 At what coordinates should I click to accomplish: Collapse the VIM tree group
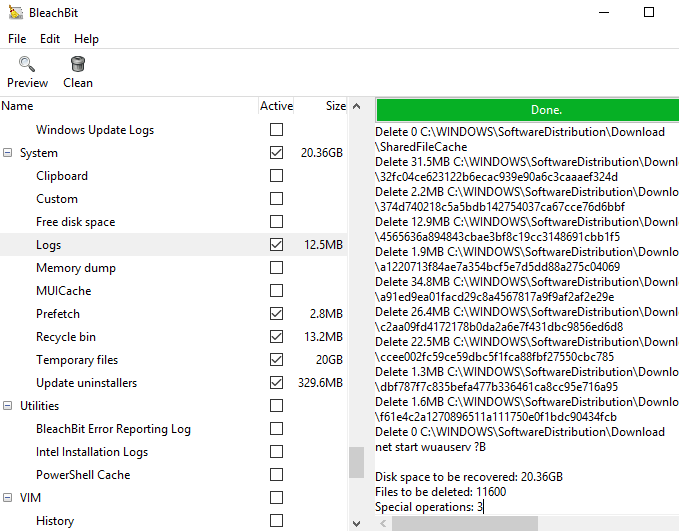point(8,498)
